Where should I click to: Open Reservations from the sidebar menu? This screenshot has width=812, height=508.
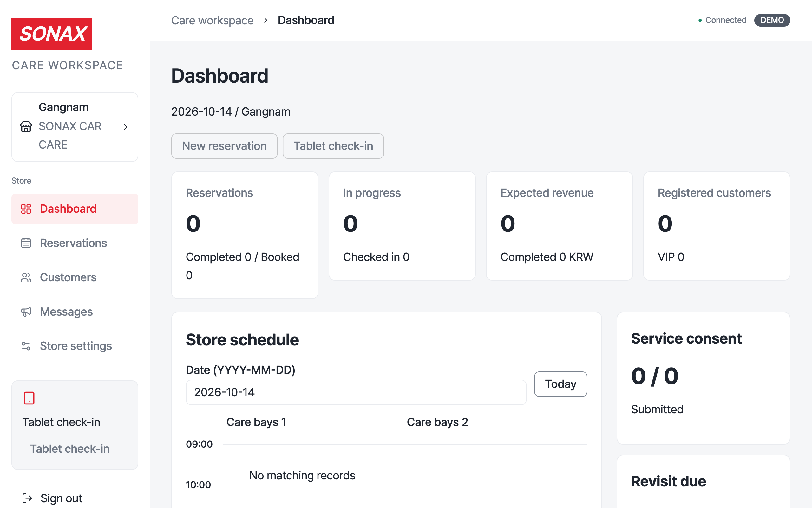point(75,243)
